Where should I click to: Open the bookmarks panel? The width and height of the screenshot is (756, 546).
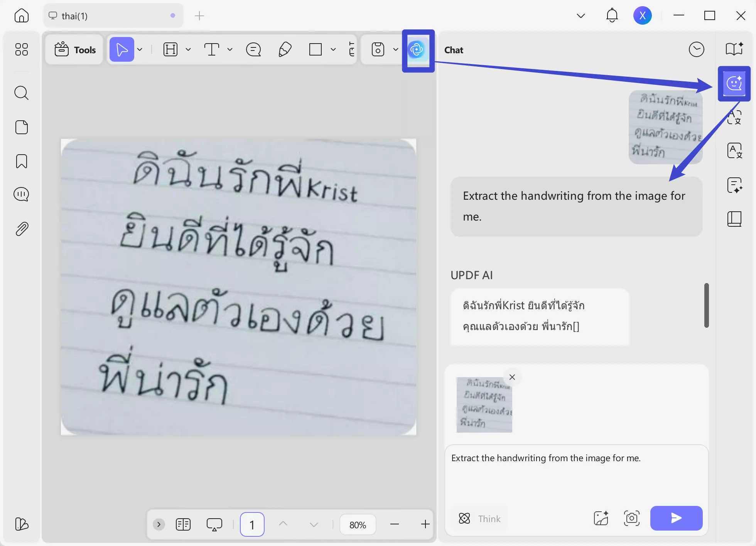(21, 161)
